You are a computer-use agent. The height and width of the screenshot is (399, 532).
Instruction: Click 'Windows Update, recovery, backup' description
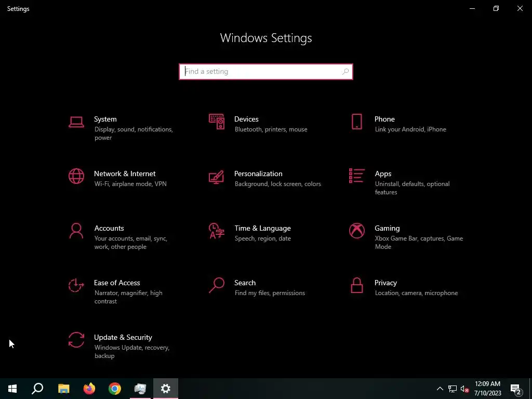(131, 352)
